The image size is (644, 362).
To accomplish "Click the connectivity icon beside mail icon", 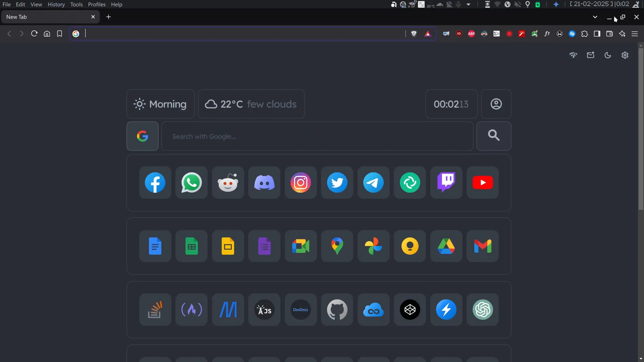I will (x=574, y=55).
